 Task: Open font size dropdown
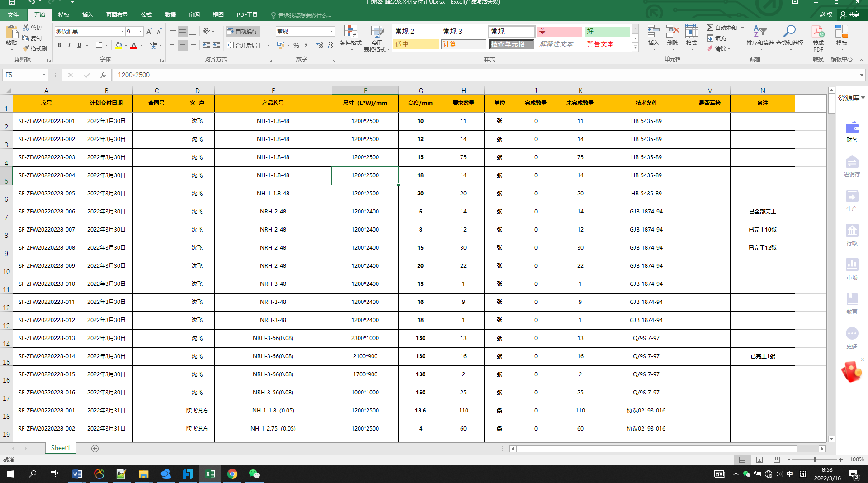(x=140, y=31)
